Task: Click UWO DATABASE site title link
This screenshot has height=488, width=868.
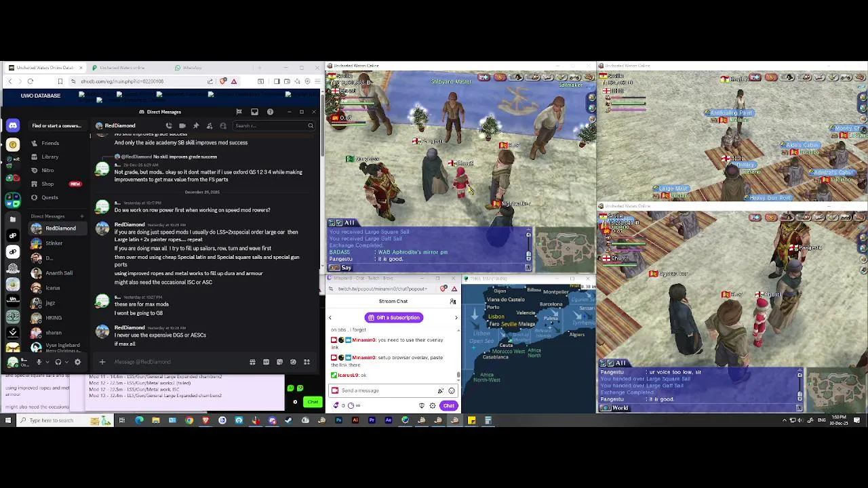Action: pos(41,96)
